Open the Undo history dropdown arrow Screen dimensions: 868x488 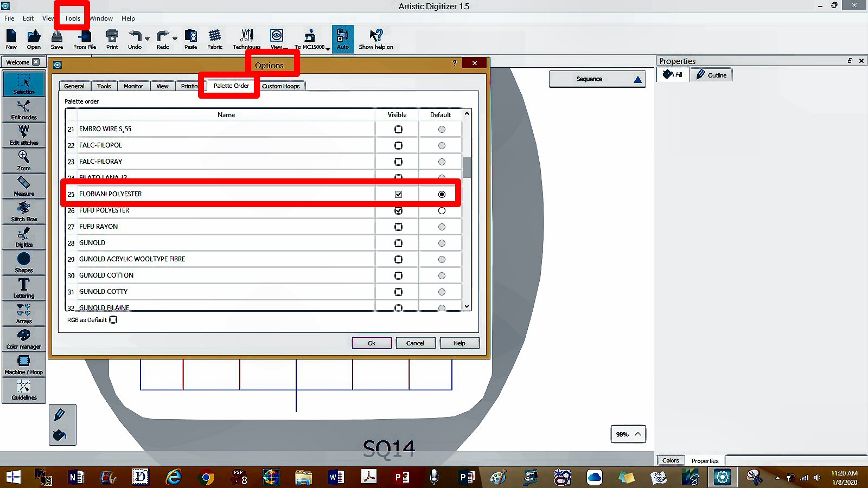pos(147,39)
